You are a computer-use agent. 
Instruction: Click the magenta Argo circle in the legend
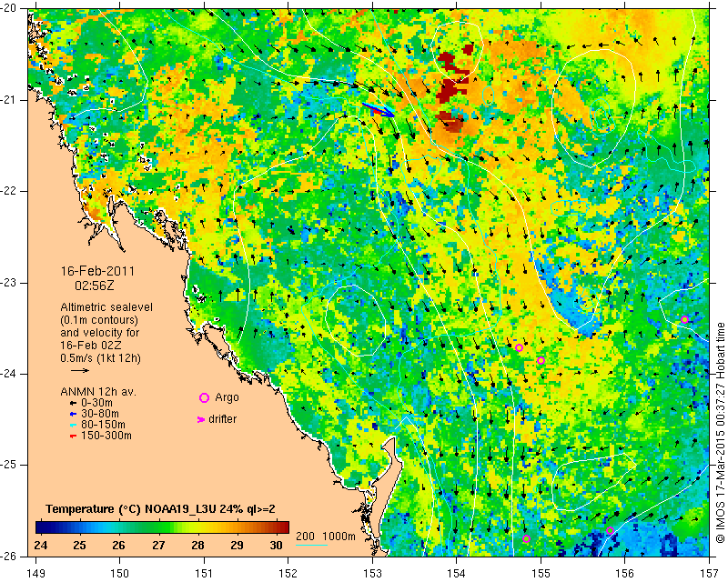(x=204, y=397)
